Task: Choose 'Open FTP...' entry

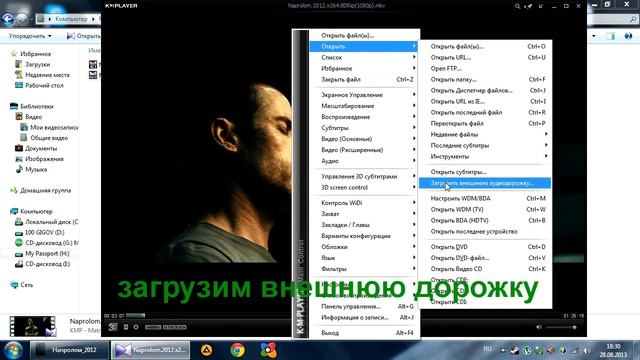Action: (x=485, y=69)
